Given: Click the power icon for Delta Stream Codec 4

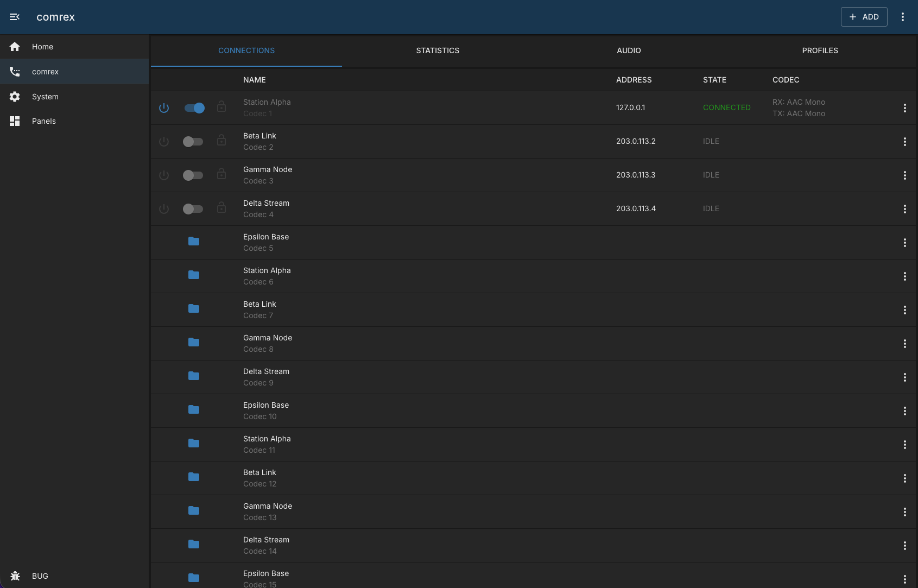Looking at the screenshot, I should 164,209.
